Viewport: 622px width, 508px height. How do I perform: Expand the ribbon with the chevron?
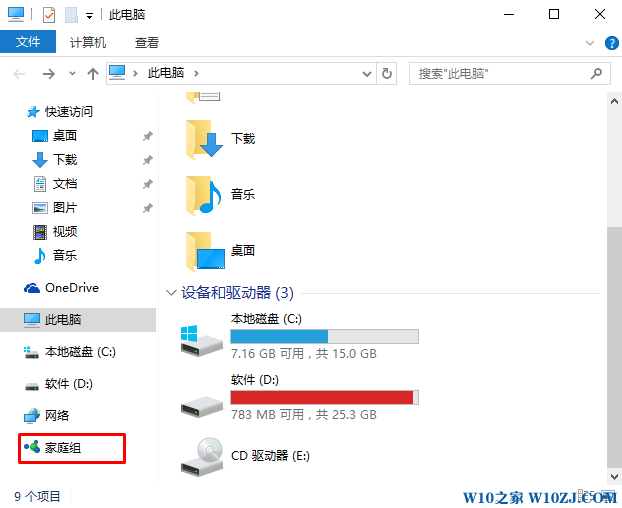click(589, 43)
